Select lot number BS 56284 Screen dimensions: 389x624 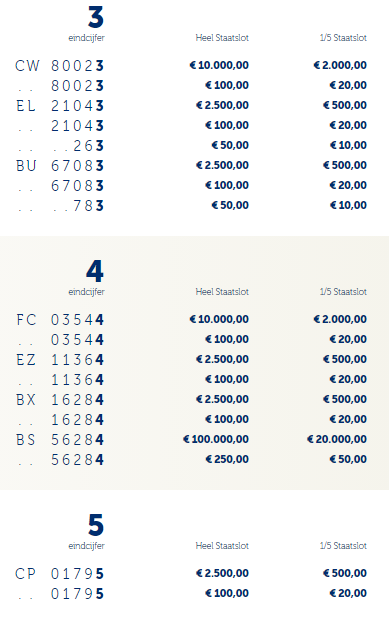pyautogui.click(x=59, y=439)
